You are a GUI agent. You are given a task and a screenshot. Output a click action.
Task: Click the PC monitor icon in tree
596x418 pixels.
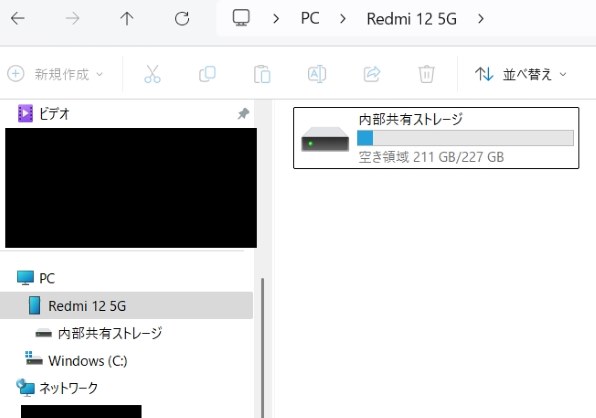pos(25,278)
